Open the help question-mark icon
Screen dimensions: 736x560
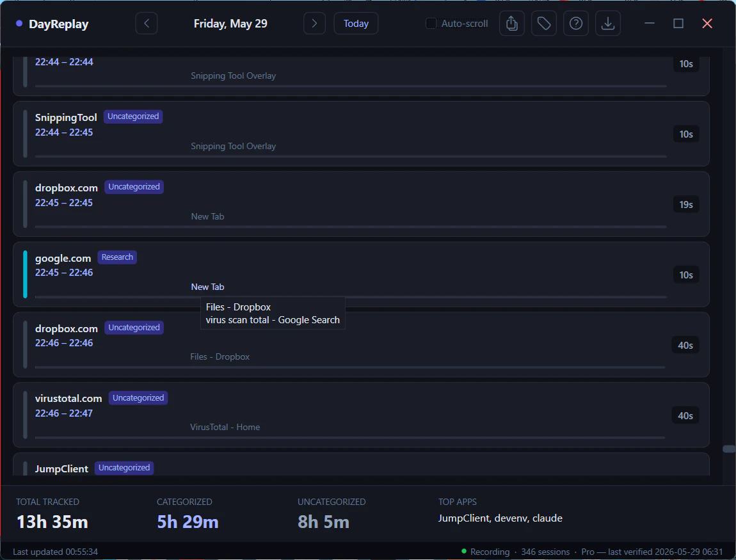[576, 24]
